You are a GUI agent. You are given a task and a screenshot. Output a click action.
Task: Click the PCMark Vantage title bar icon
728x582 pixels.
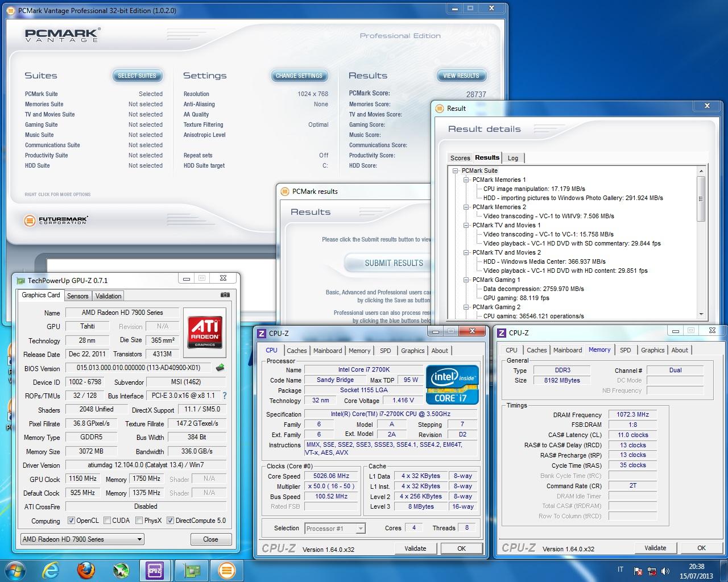[11, 10]
